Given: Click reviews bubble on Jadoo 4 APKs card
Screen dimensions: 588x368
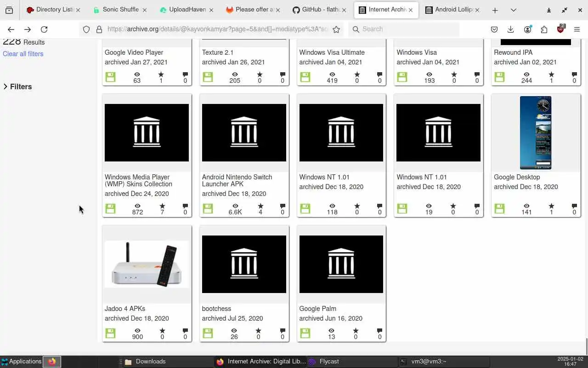Looking at the screenshot, I should [x=185, y=330].
